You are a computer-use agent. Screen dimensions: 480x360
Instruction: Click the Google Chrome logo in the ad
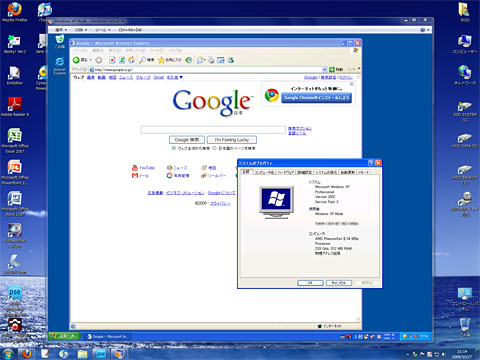tap(272, 95)
